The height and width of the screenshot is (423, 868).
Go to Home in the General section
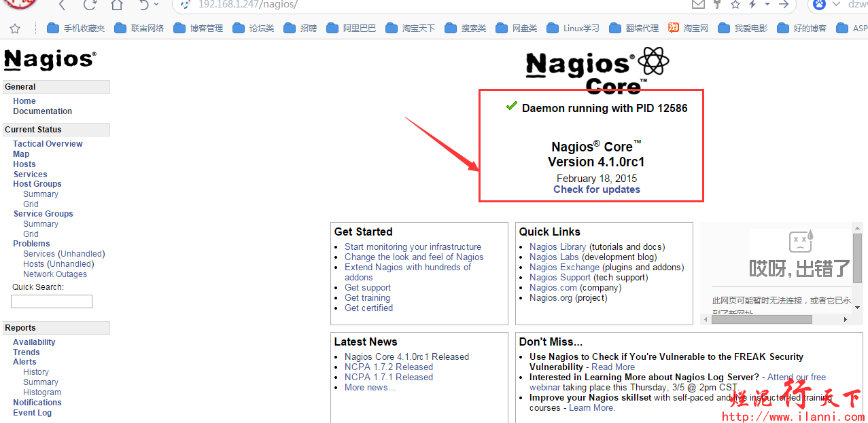tap(24, 101)
